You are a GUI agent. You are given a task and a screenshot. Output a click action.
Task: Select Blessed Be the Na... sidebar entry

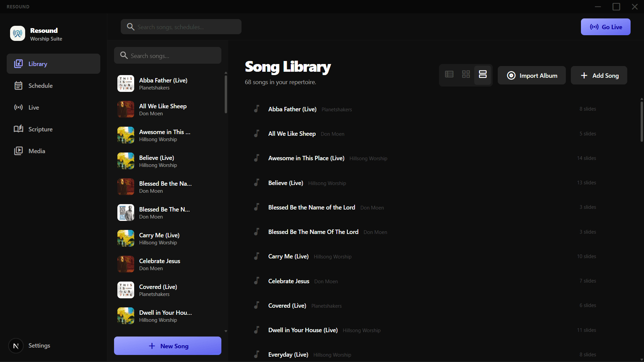[x=167, y=187]
